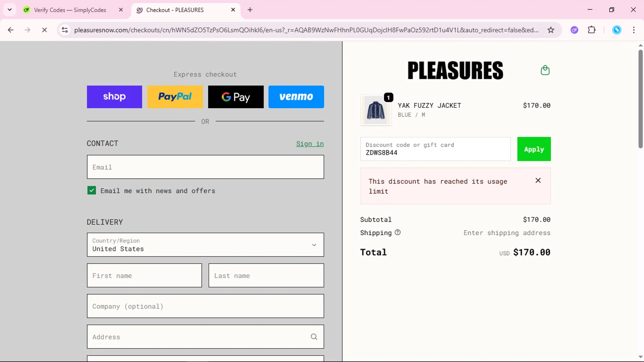Image resolution: width=644 pixels, height=362 pixels.
Task: Focus the First name field
Action: click(144, 276)
